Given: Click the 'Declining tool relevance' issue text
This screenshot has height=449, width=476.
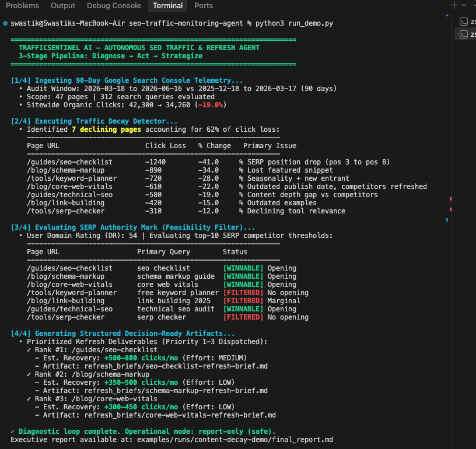Looking at the screenshot, I should pyautogui.click(x=296, y=211).
